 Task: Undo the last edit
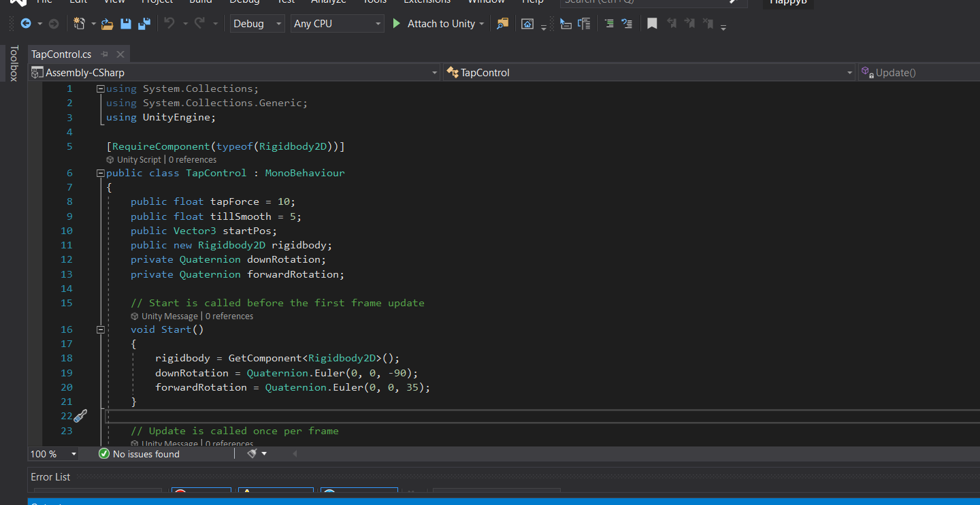pos(169,24)
